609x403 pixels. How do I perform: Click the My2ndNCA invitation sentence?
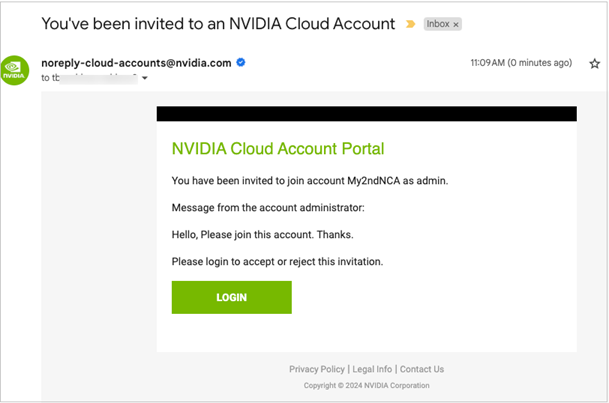[310, 181]
